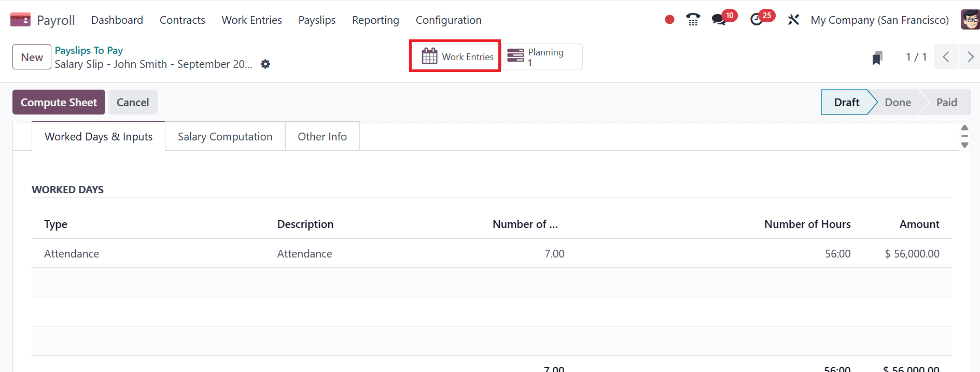The height and width of the screenshot is (372, 980).
Task: Open the gear actions menu for salary slip
Action: click(x=265, y=64)
